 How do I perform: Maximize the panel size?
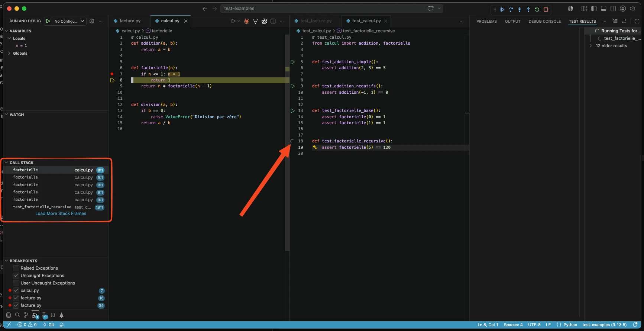coord(637,21)
